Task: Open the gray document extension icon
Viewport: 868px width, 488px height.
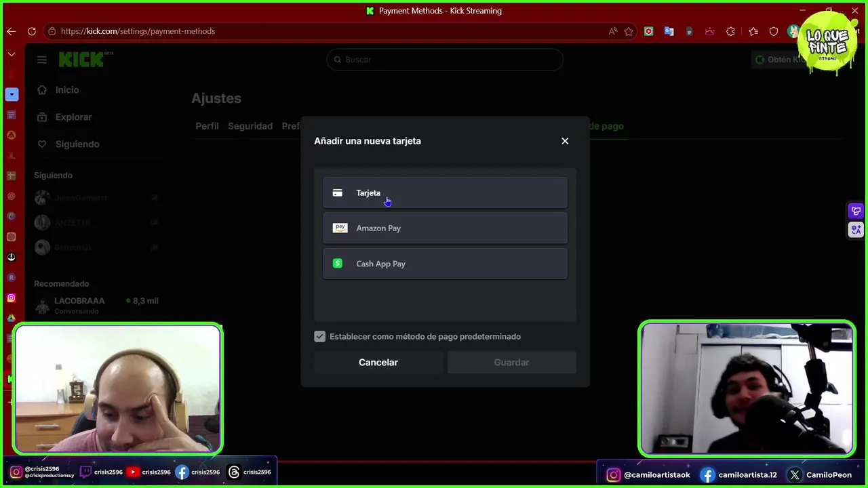Action: [x=690, y=31]
